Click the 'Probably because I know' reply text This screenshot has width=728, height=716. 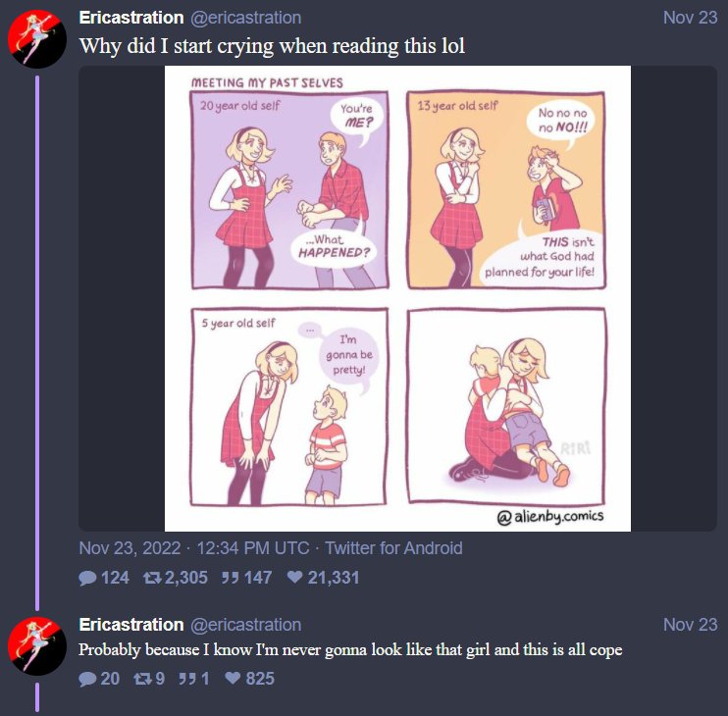(350, 649)
